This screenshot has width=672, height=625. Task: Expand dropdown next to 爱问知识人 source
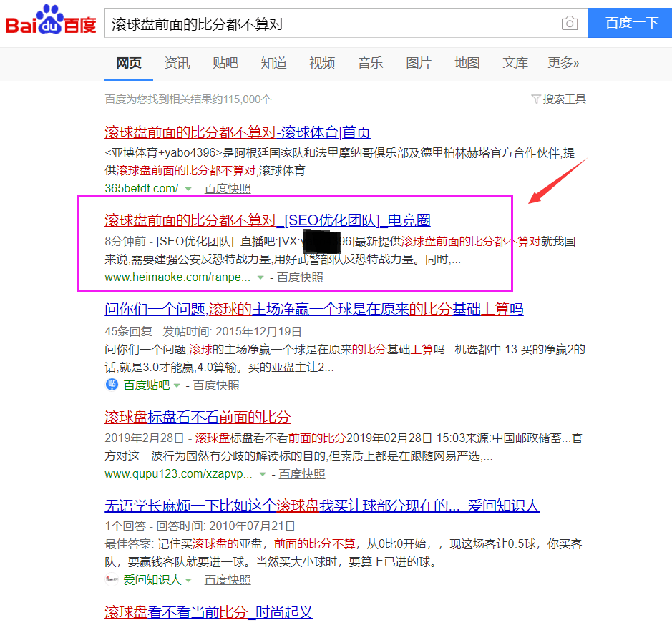188,580
